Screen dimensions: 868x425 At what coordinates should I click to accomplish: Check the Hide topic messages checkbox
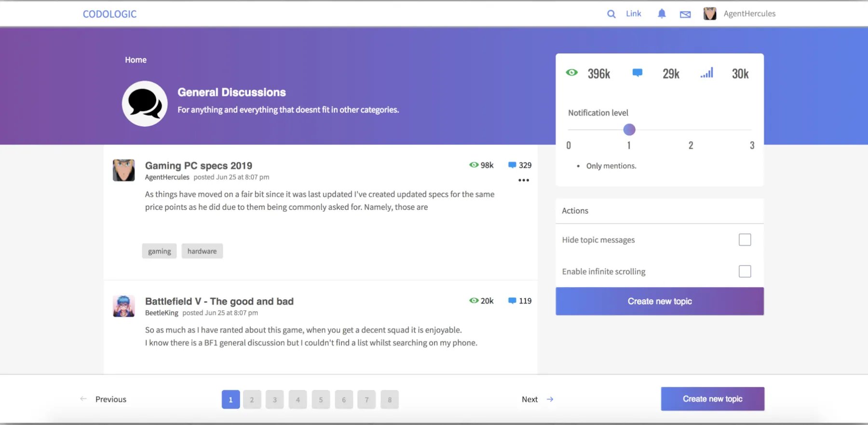coord(745,239)
